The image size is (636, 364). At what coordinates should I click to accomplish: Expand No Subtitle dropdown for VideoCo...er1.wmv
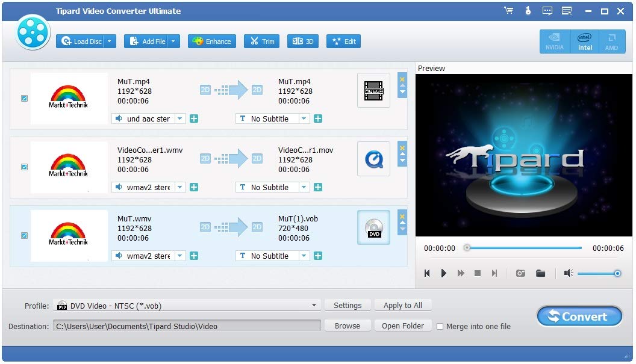click(304, 188)
